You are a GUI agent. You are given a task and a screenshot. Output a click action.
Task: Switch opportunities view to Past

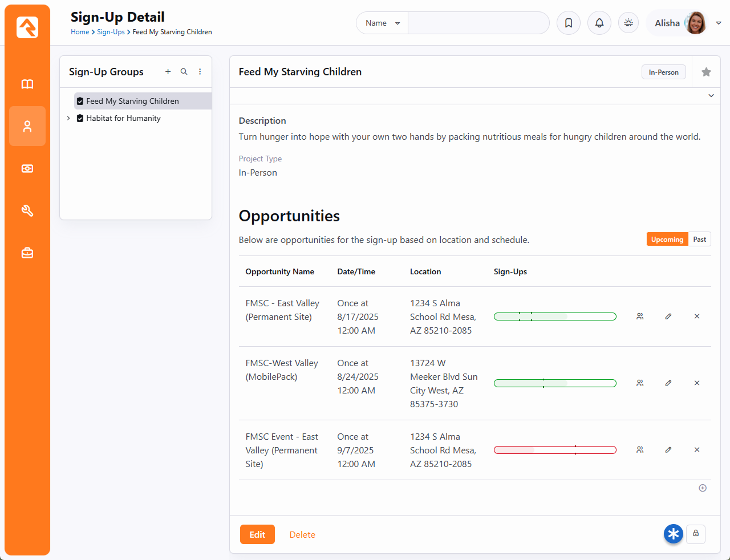(x=700, y=240)
